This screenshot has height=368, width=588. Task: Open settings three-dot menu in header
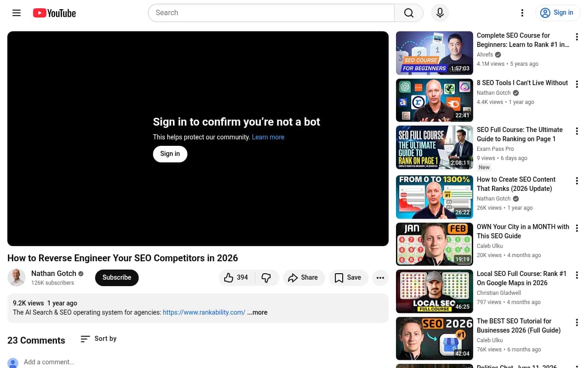tap(522, 13)
